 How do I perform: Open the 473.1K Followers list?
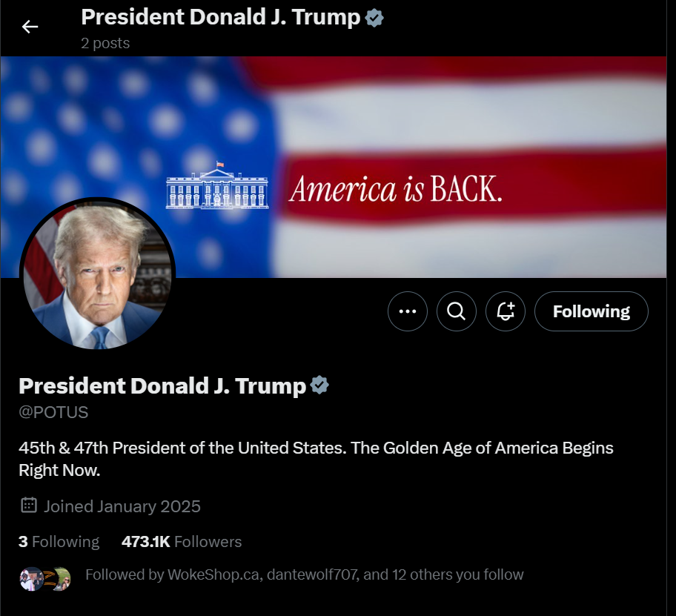click(x=182, y=542)
